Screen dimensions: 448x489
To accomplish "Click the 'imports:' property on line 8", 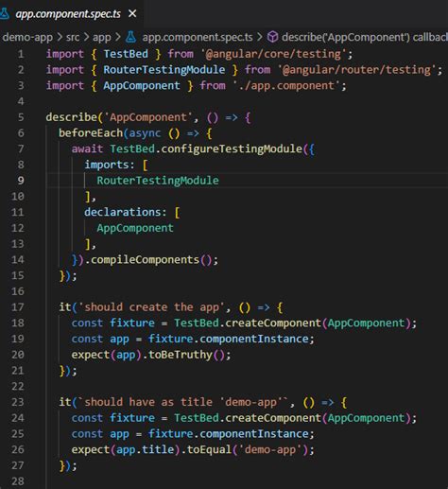I will point(110,165).
